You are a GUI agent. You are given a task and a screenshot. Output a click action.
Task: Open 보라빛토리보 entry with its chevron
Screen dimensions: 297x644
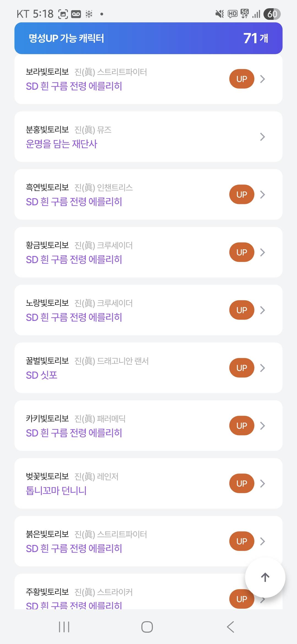262,79
